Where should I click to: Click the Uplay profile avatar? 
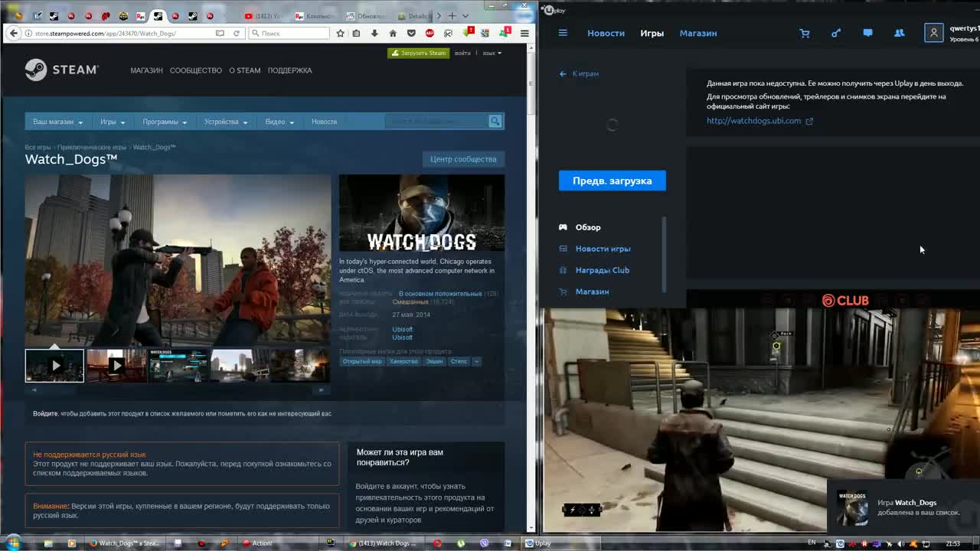click(933, 33)
